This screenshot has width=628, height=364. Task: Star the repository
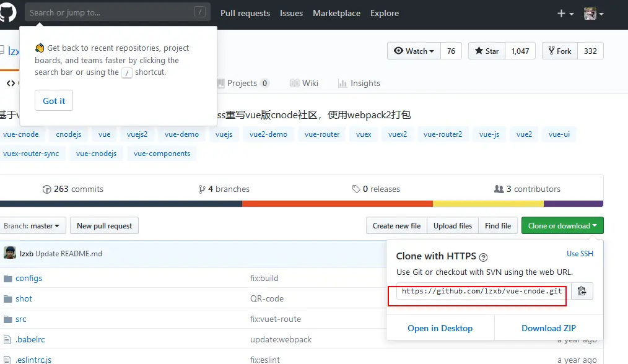coord(487,51)
